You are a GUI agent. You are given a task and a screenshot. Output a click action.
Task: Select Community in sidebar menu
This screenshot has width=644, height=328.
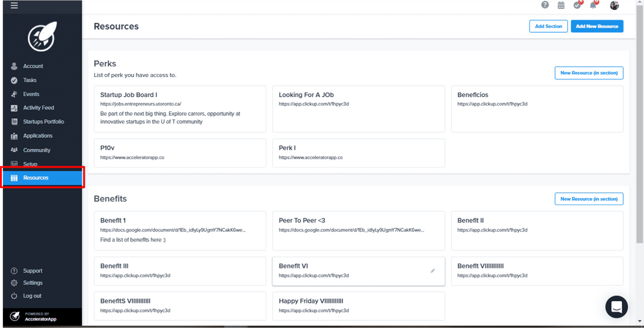click(36, 150)
